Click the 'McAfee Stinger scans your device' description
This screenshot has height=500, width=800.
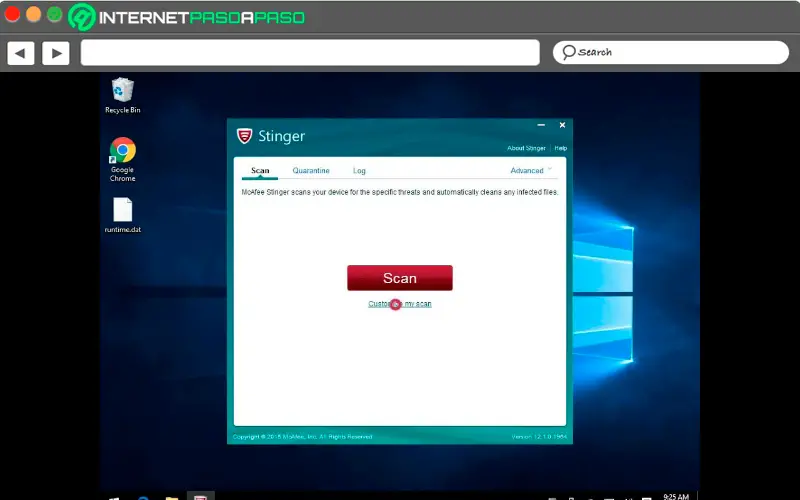pos(399,192)
